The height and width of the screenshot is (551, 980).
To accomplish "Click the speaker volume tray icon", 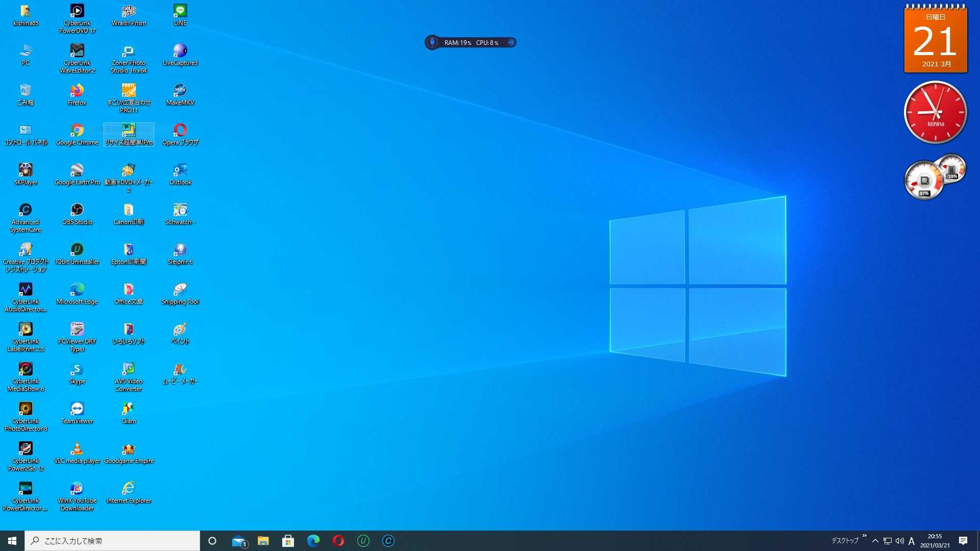I will tap(899, 541).
